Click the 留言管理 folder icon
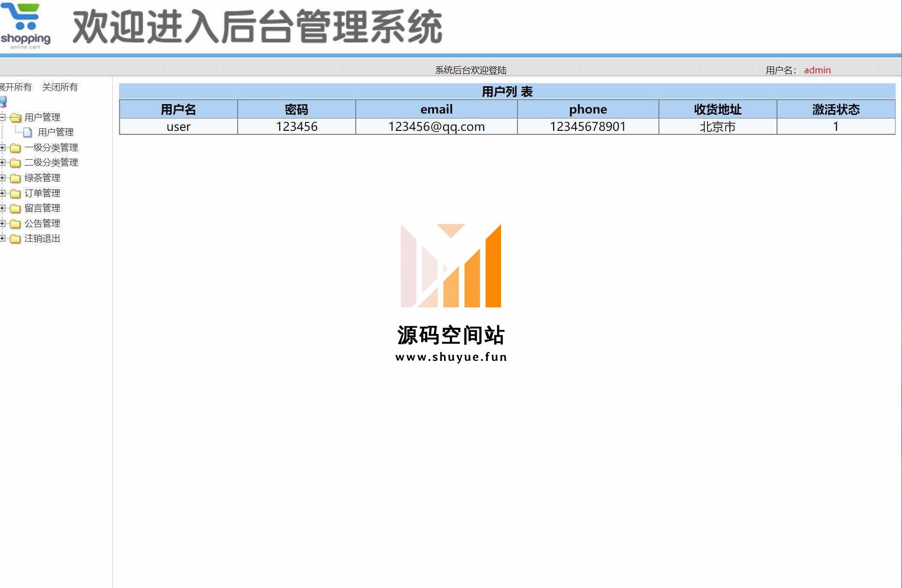The image size is (902, 588). tap(15, 208)
